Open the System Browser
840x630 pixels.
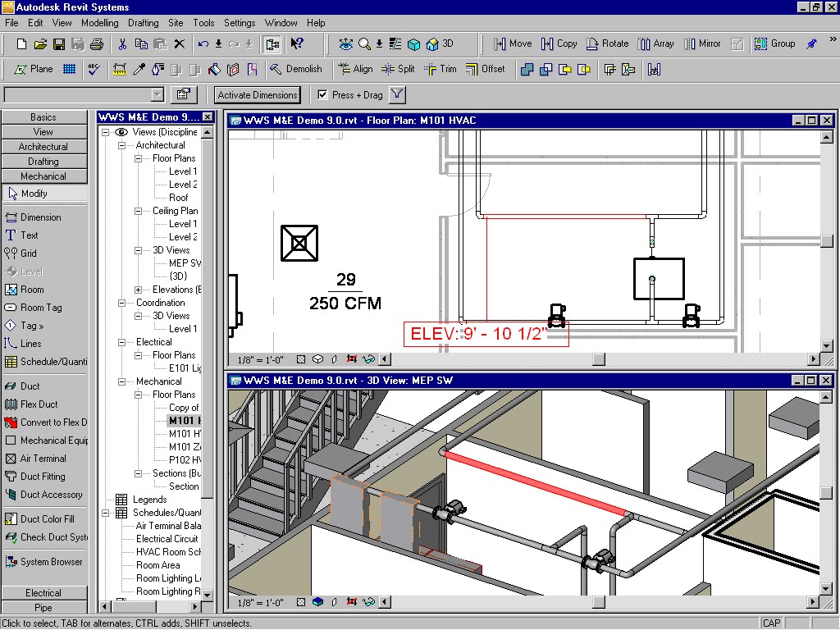[x=45, y=562]
